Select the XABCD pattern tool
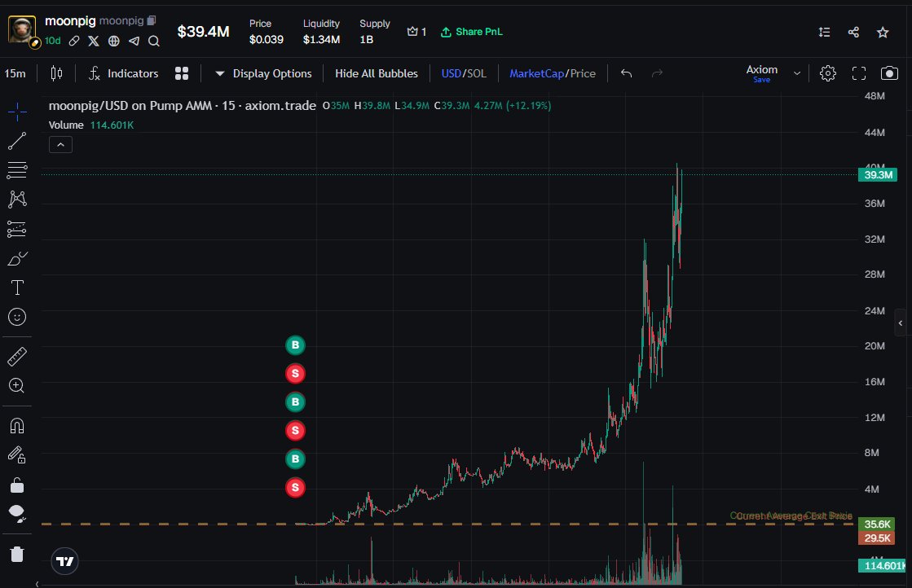The image size is (912, 588). pos(17,200)
